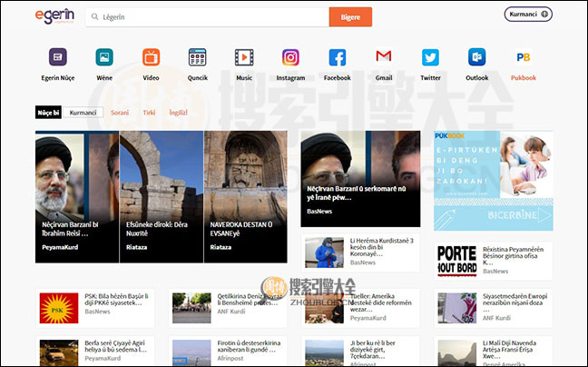Switch to the Îngilîzî news tab

click(x=178, y=113)
